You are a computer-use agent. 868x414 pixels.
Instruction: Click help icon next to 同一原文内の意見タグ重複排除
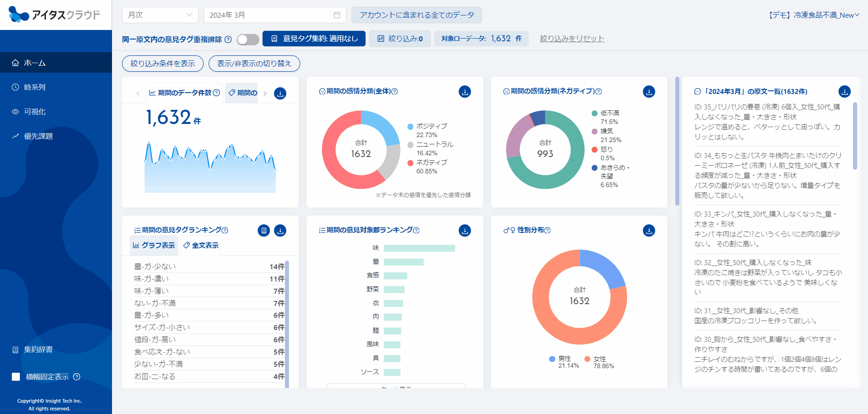(x=228, y=39)
